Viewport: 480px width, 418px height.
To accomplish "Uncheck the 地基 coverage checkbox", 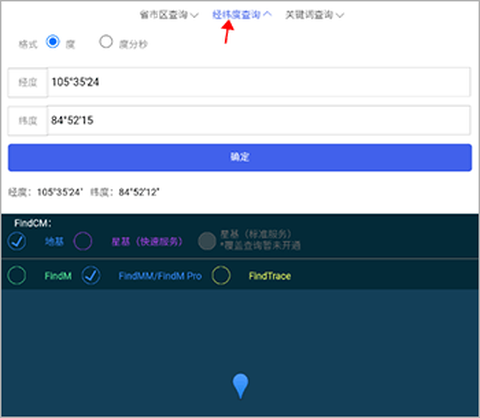I will coord(17,241).
